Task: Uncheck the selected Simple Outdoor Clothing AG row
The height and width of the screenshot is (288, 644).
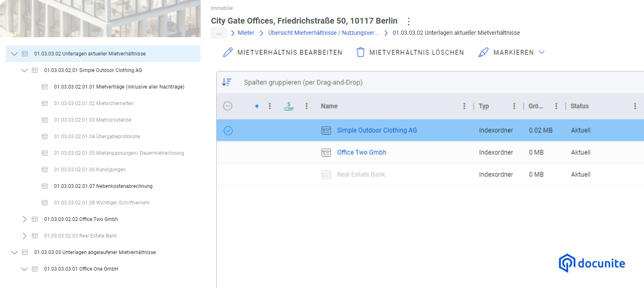Action: (x=228, y=130)
